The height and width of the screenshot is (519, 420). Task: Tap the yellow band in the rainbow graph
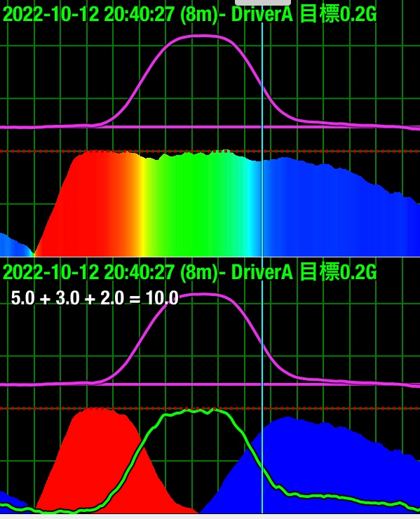pos(142,207)
